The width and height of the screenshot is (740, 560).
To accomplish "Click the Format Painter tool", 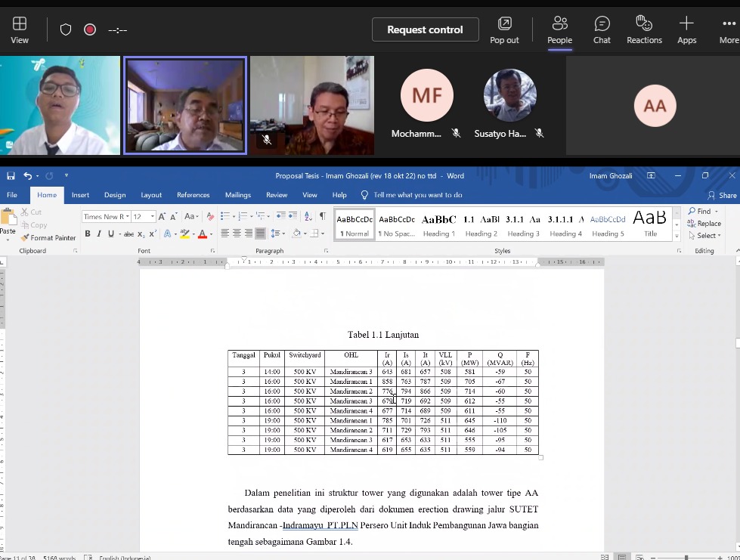I will [x=48, y=237].
